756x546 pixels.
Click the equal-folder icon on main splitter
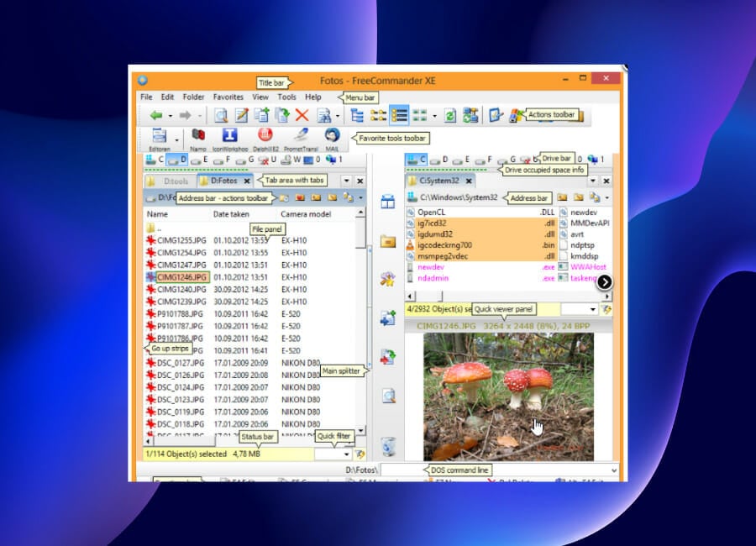pos(388,241)
